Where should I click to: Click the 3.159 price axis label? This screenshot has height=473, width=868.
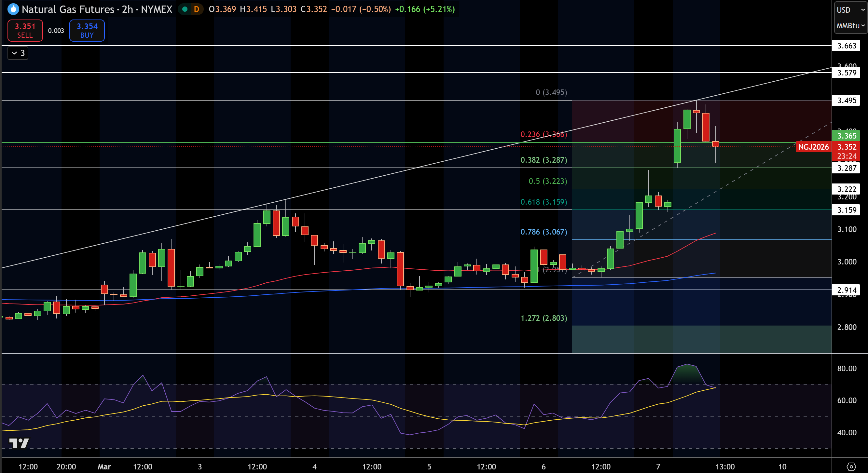tap(847, 210)
